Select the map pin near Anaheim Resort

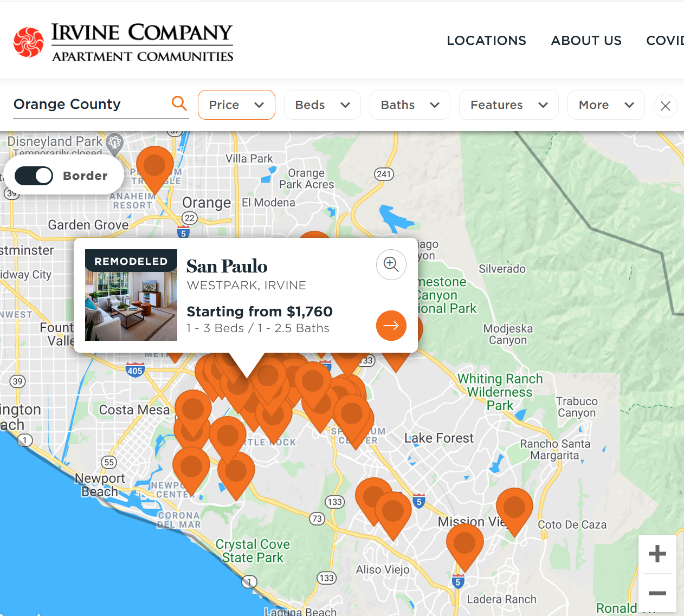(x=155, y=170)
